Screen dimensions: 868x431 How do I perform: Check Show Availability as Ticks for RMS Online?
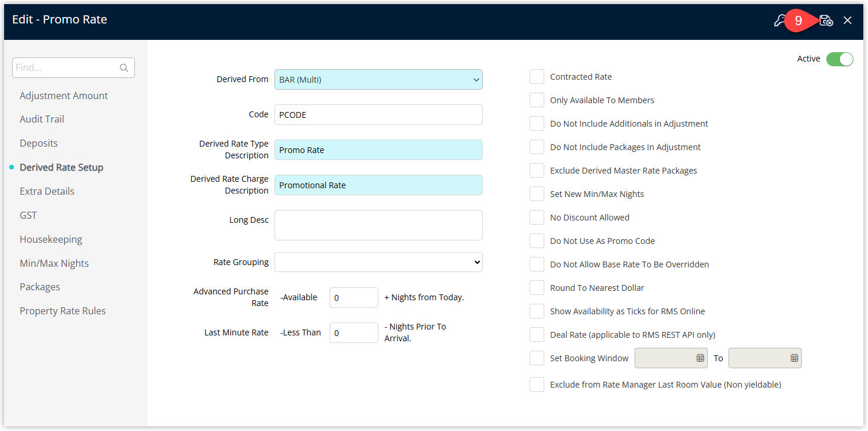point(537,311)
